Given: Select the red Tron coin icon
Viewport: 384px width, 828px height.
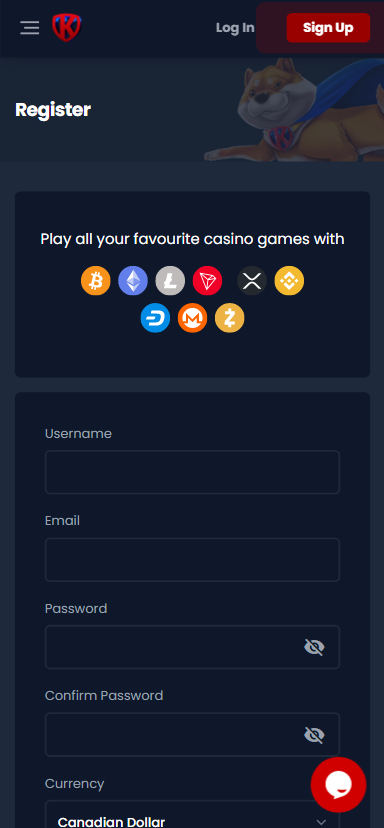Looking at the screenshot, I should [208, 280].
